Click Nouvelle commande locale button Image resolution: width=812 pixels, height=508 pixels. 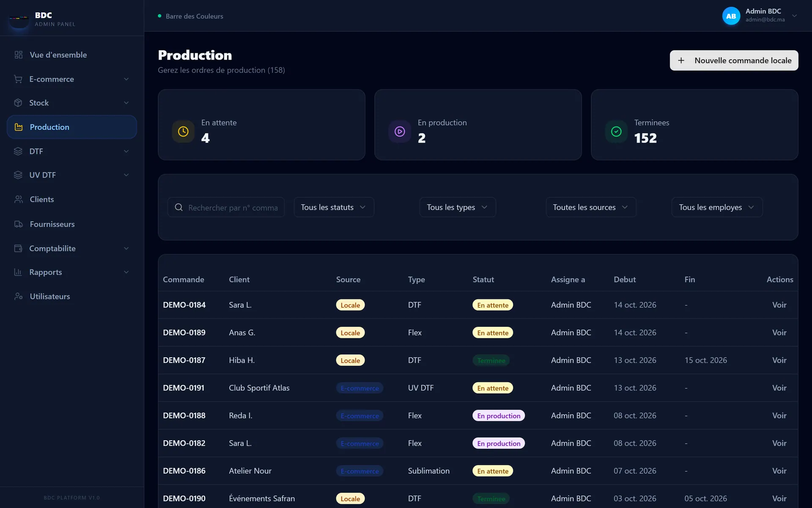(734, 61)
